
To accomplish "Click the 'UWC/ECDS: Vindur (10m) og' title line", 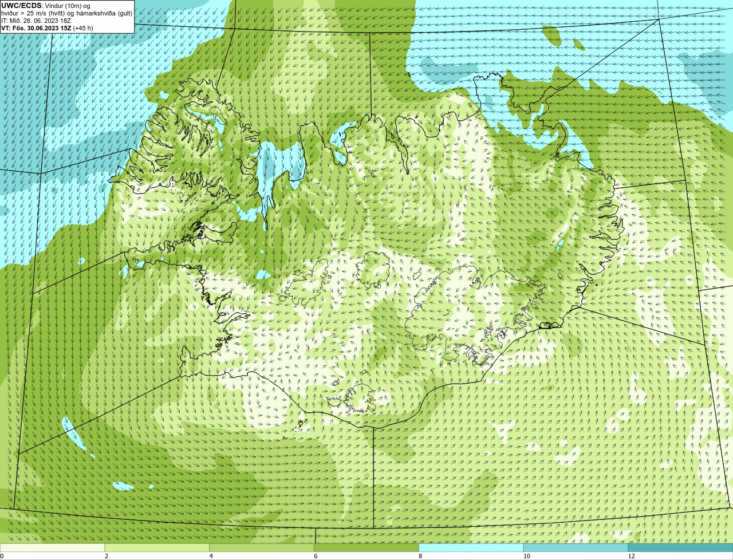I will click(46, 6).
